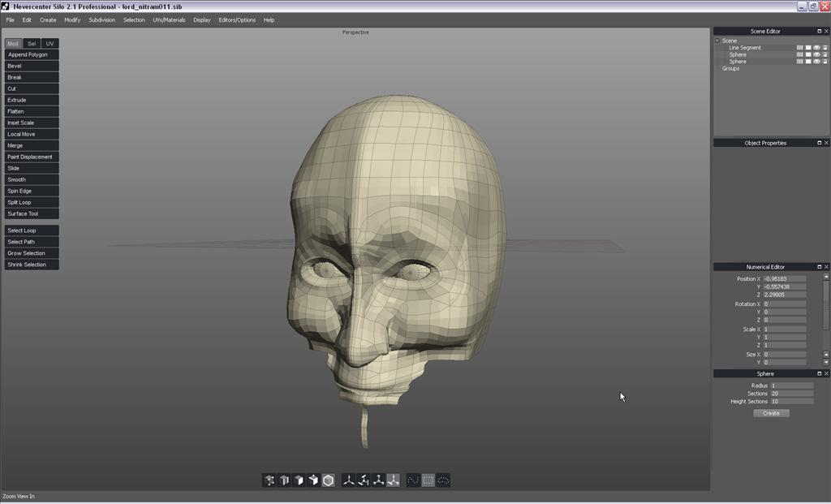Open the Subdivision menu
The image size is (831, 504).
point(101,19)
